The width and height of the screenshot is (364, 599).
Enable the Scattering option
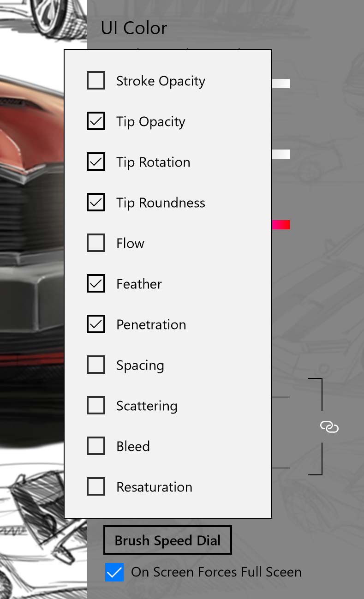96,405
